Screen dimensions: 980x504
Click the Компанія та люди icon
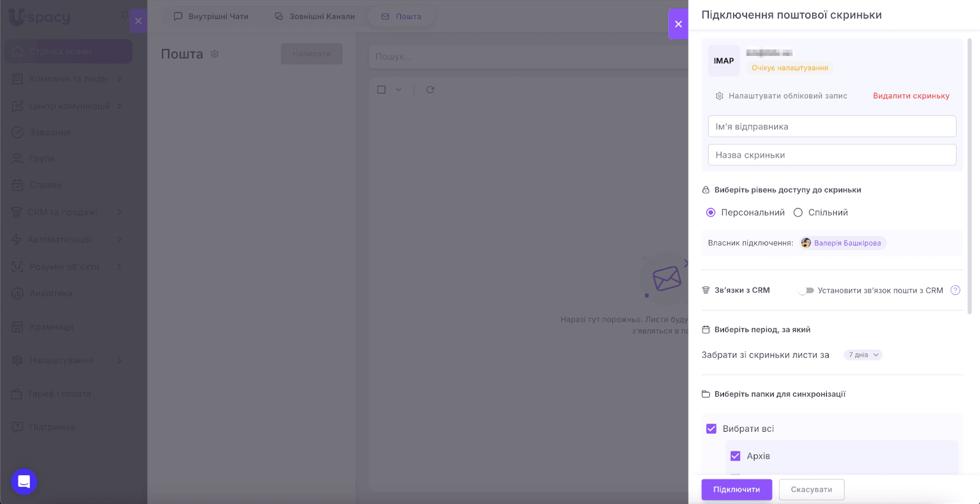coord(18,78)
